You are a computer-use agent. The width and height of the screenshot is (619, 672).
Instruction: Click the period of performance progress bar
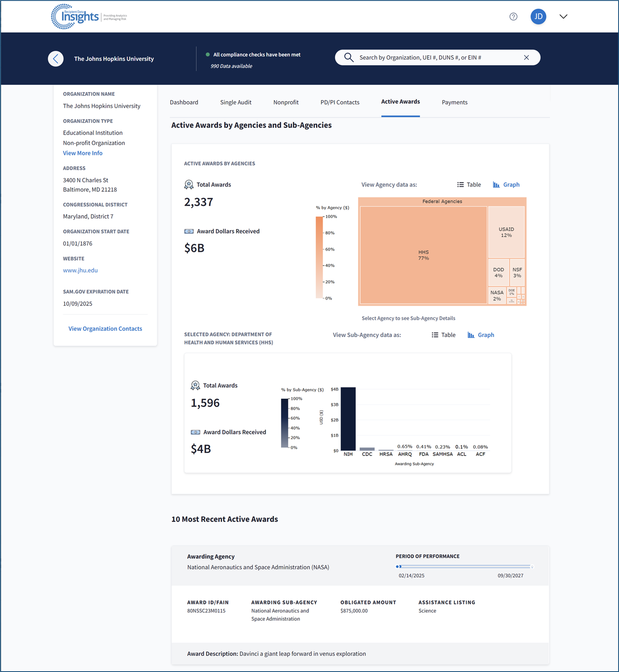point(464,566)
